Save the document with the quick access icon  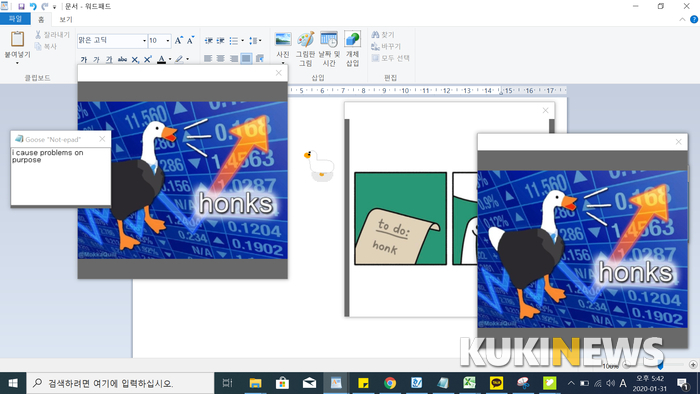[21, 6]
